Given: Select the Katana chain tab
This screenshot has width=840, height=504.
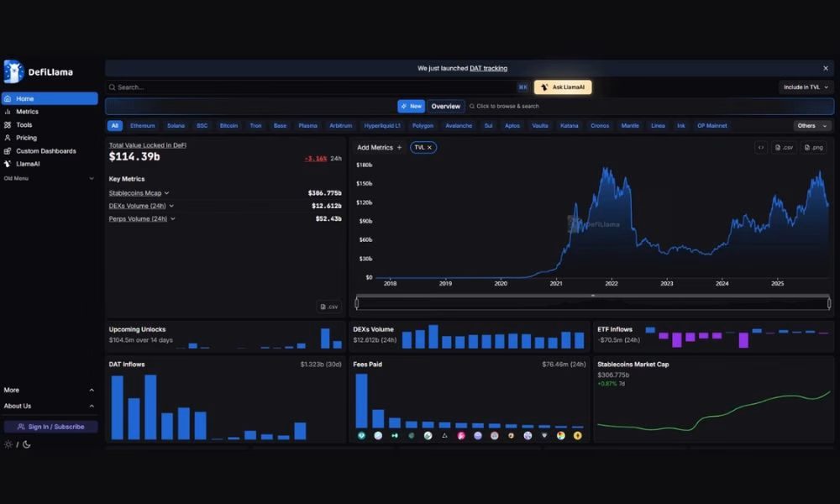Looking at the screenshot, I should pyautogui.click(x=569, y=126).
